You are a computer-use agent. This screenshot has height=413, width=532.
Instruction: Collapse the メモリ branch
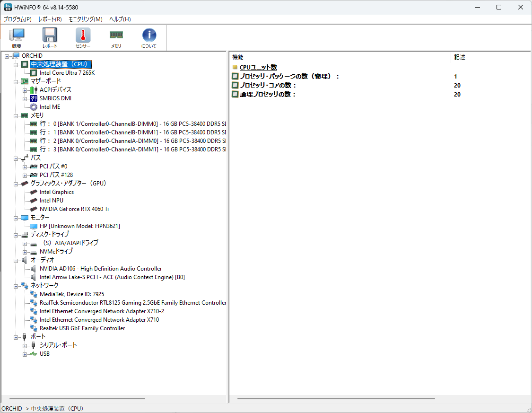tap(16, 116)
